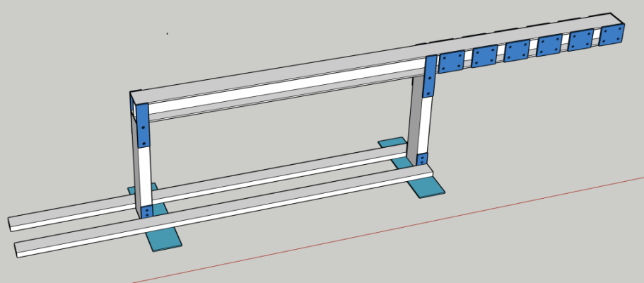This screenshot has width=644, height=283.
Task: Click small blue bracket at base of left post
Action: 146,212
